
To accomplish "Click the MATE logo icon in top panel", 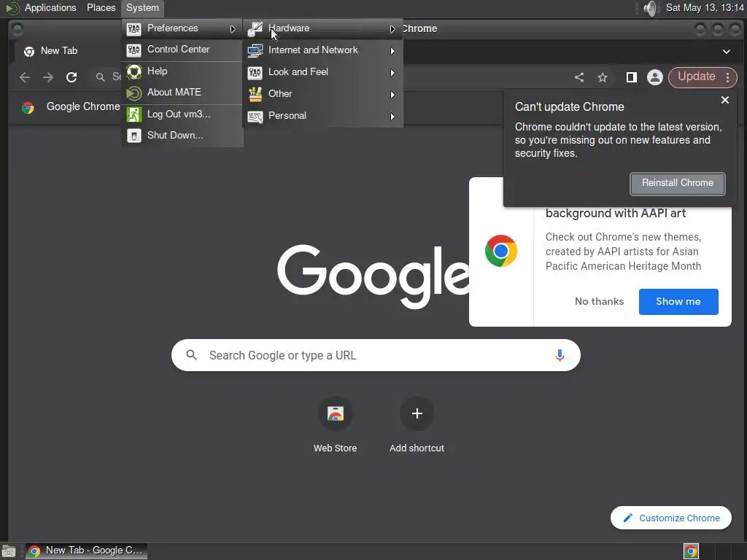I will pyautogui.click(x=12, y=7).
